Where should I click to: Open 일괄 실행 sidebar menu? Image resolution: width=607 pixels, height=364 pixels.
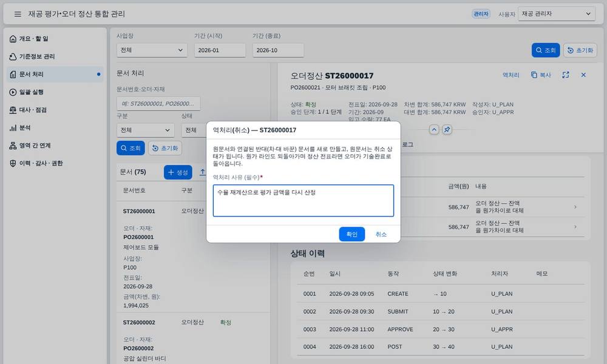pyautogui.click(x=55, y=92)
